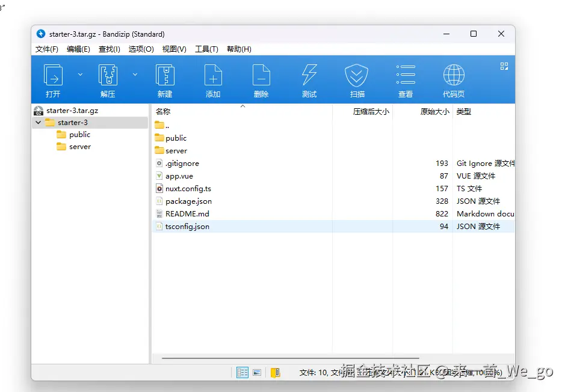Click the size value 822 of README.md
This screenshot has width=565, height=392.
[x=442, y=214]
